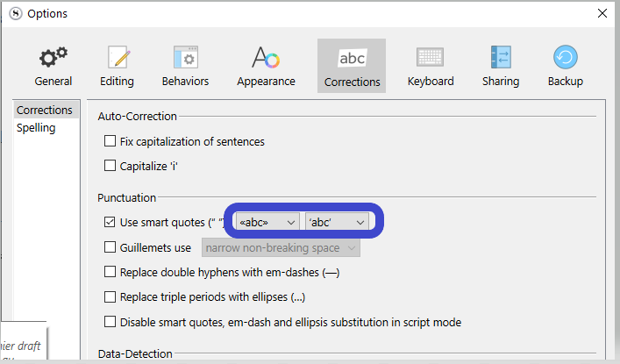Open the Backup options icon
The width and height of the screenshot is (620, 364).
(x=565, y=58)
